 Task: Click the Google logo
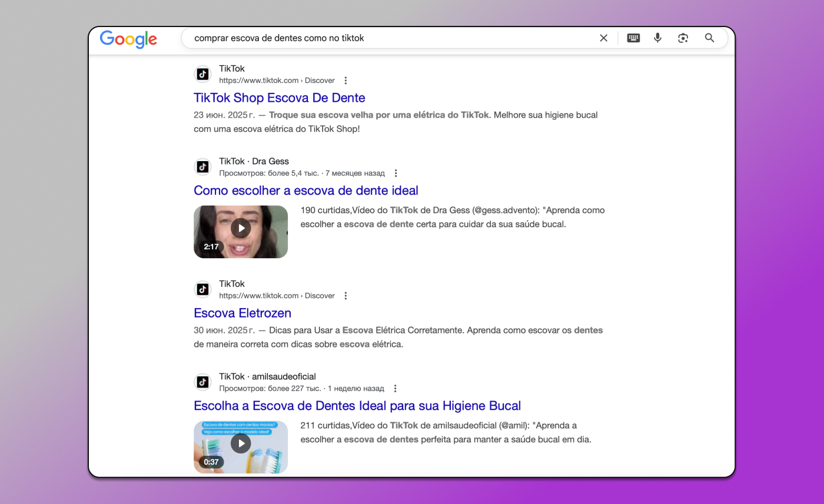(128, 39)
